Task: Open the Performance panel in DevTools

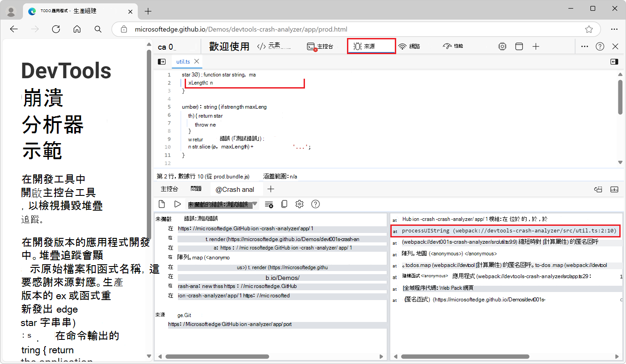Action: point(453,46)
